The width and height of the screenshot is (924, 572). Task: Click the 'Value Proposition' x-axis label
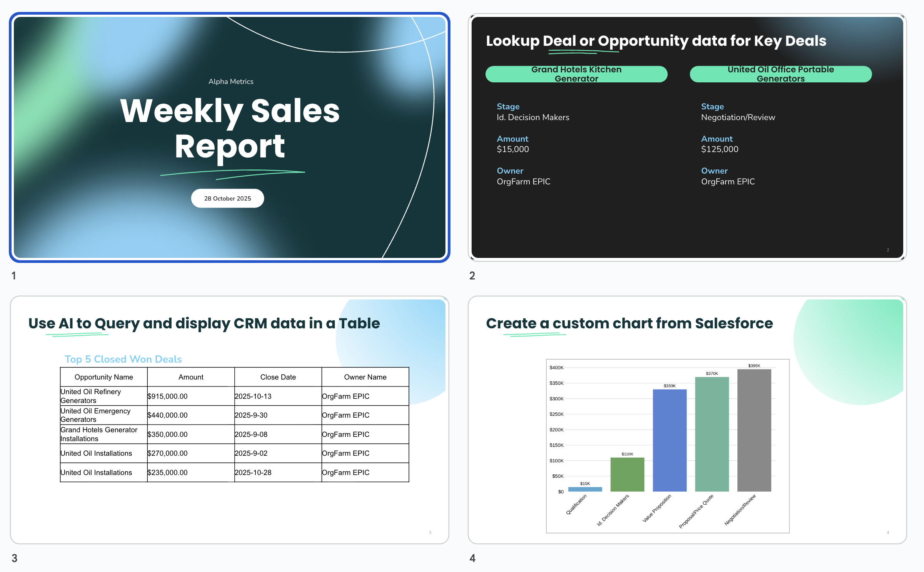click(657, 508)
